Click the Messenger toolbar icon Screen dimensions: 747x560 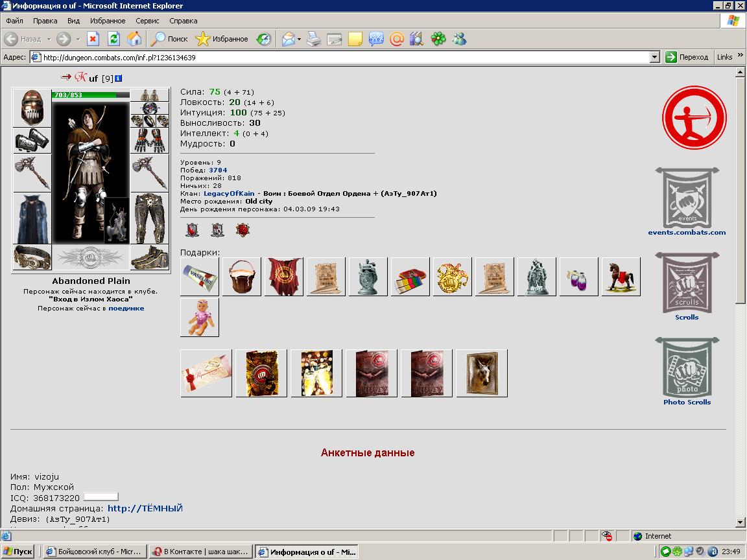tap(459, 39)
